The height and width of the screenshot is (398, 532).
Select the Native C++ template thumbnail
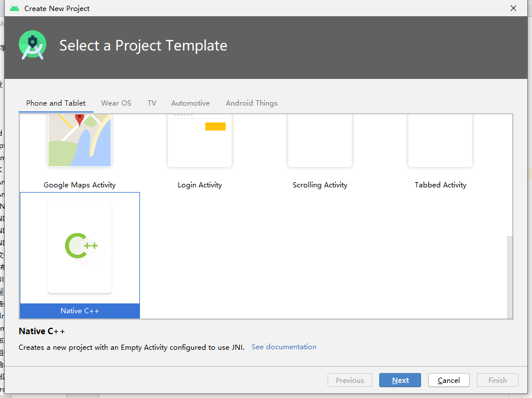coord(80,248)
